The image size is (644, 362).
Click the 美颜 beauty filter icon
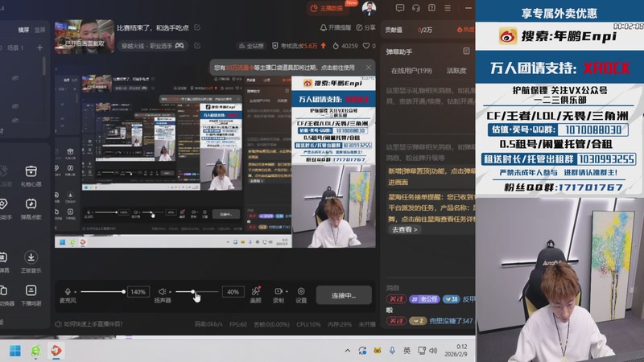(x=255, y=291)
